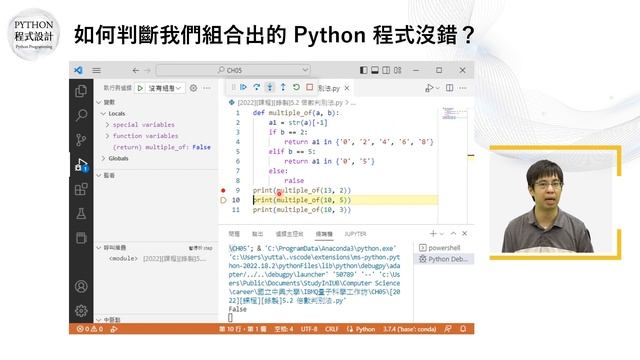Click the debug Step Over button
Screen dimensions: 640x360
click(256, 87)
